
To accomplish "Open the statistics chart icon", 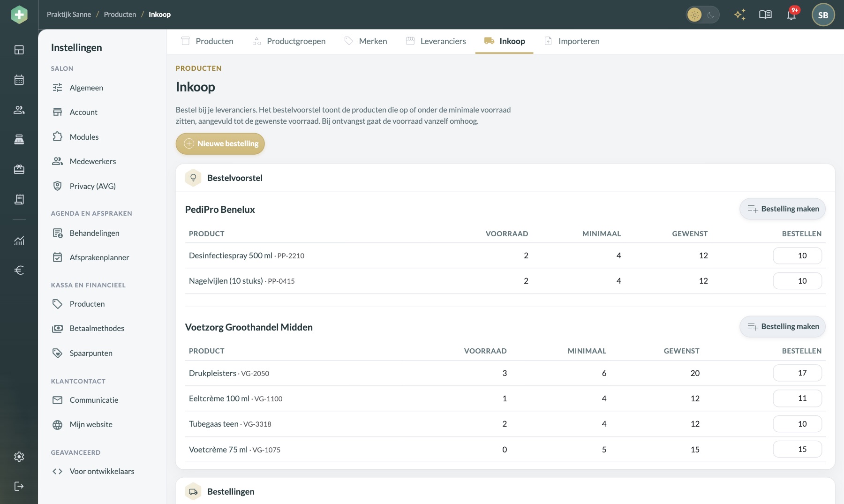I will point(19,241).
